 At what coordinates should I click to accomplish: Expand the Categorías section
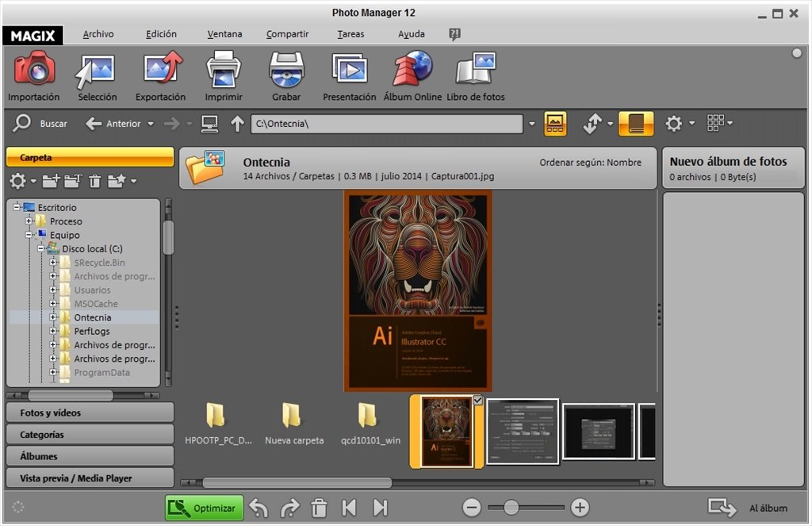coord(90,434)
